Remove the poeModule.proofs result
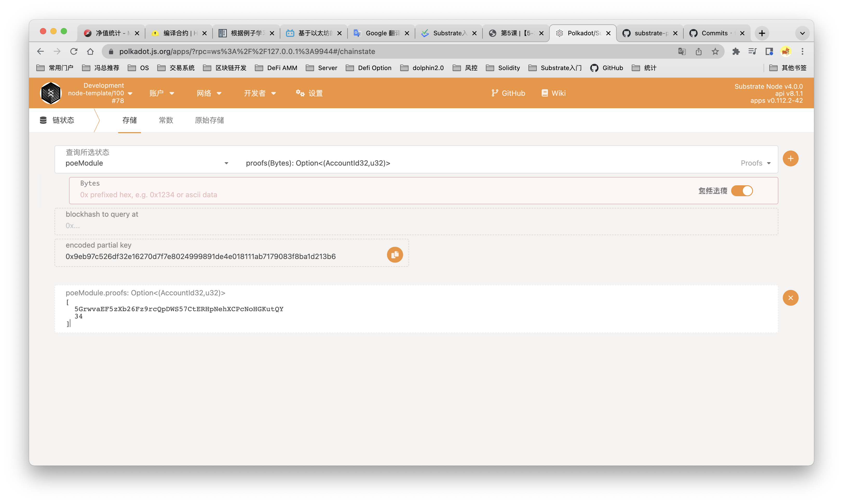 [x=790, y=298]
